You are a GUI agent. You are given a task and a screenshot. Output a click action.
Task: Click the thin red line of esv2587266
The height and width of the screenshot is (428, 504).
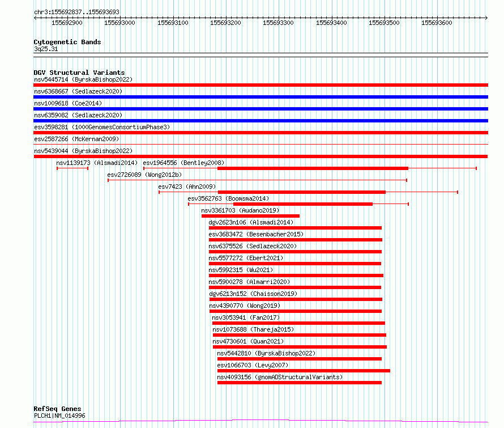pyautogui.click(x=260, y=145)
